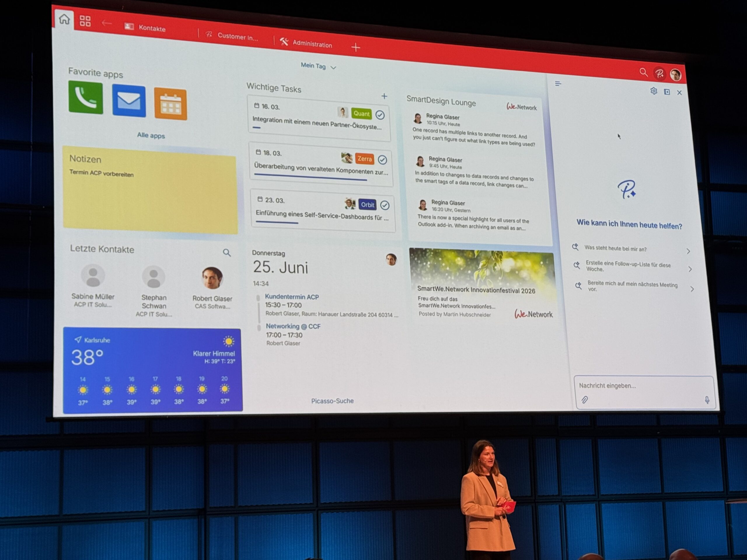Open contact Stephan Schwan

[154, 291]
